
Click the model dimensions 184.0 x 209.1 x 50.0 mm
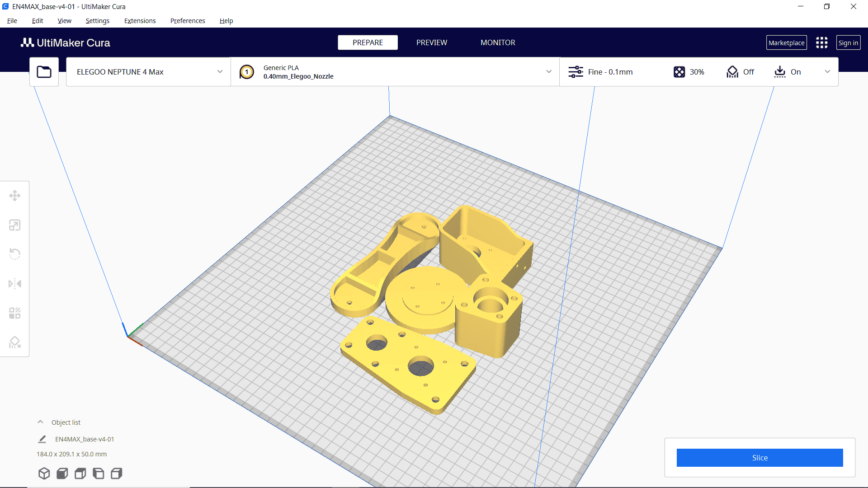(71, 454)
